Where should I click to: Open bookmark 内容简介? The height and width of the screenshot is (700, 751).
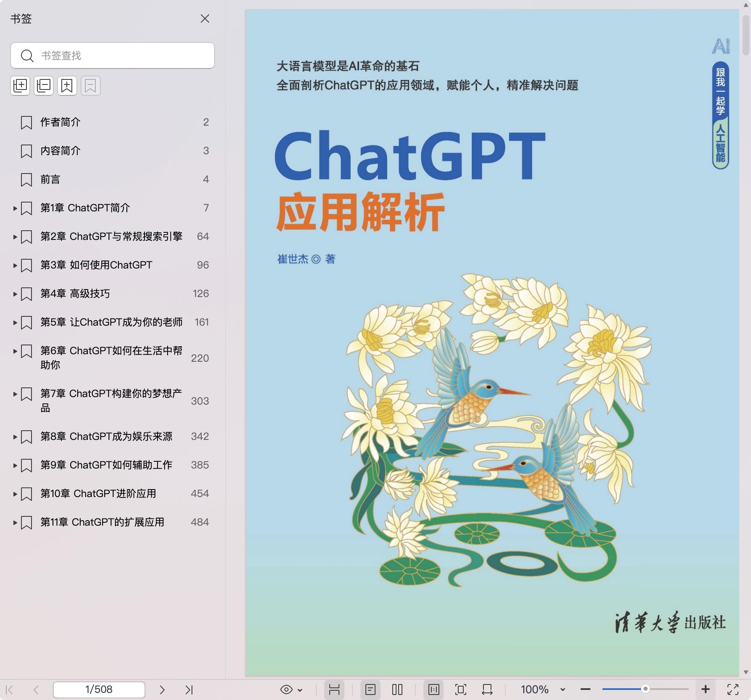pyautogui.click(x=60, y=151)
